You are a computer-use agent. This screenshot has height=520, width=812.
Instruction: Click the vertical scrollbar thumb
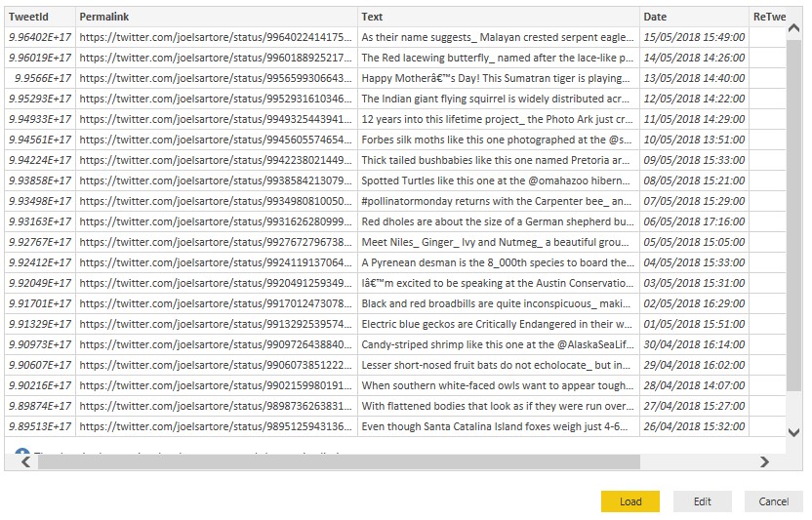pos(793,215)
